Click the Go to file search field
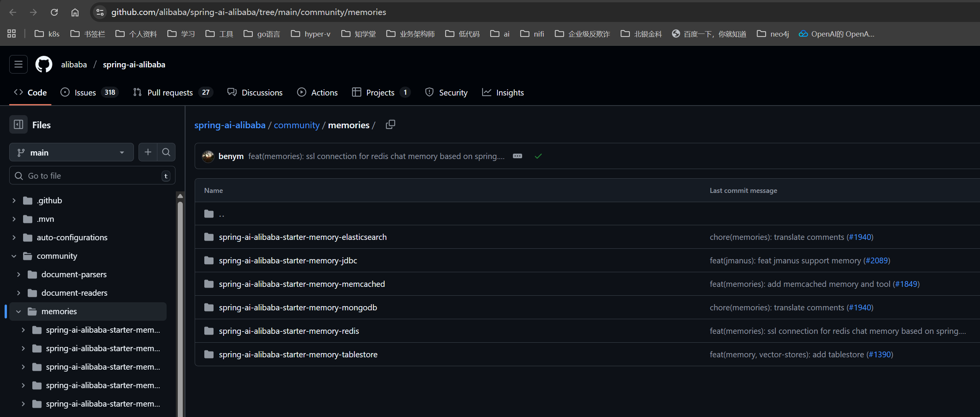This screenshot has height=417, width=980. [92, 176]
